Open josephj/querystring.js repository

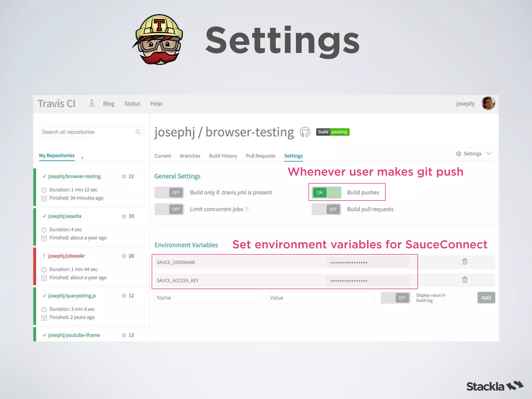click(72, 296)
